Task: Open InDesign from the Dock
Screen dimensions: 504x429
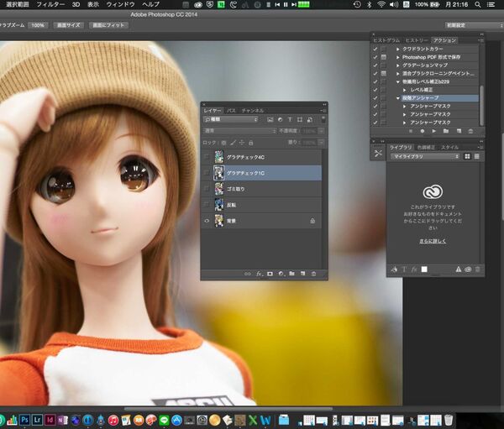Action: click(x=50, y=420)
